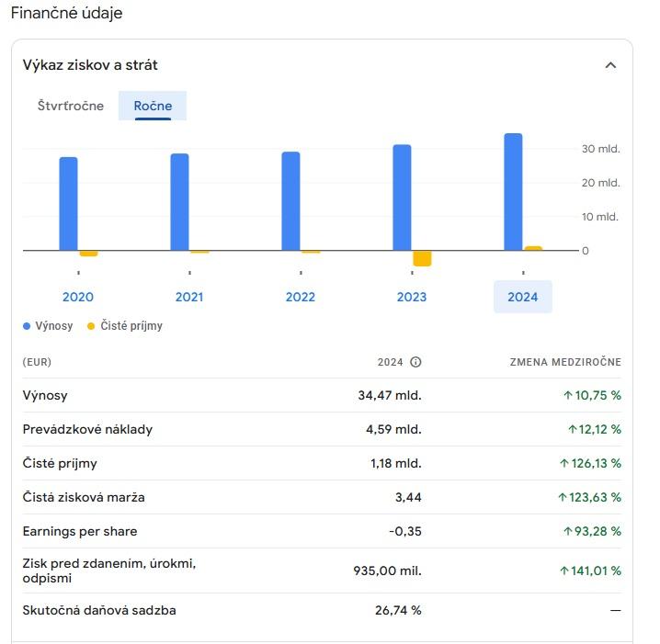Pick year 2023 on the chart
The width and height of the screenshot is (660, 644).
(412, 297)
